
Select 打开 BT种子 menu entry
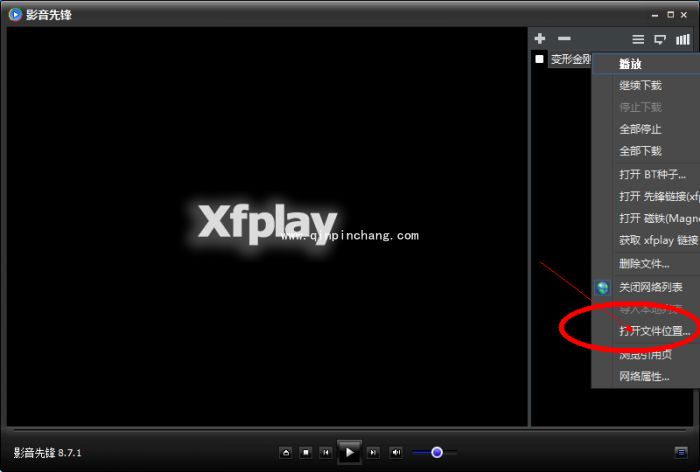coord(652,174)
